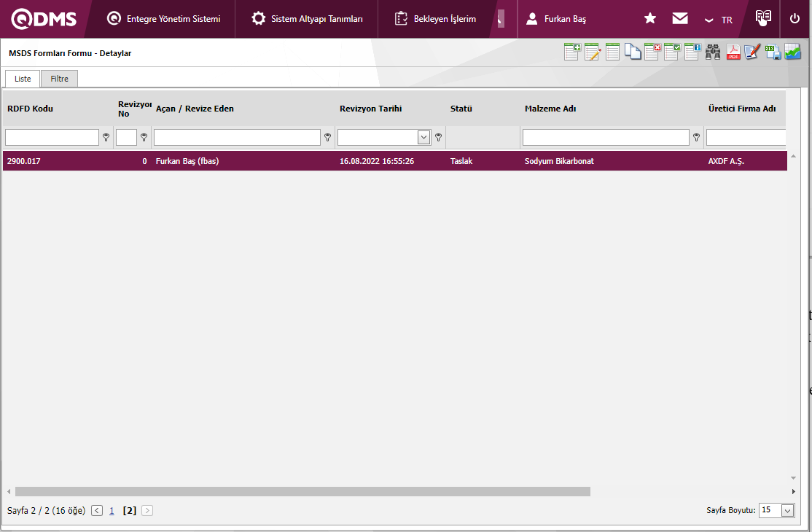The width and height of the screenshot is (812, 532).
Task: Go to page 1 link
Action: [x=112, y=510]
